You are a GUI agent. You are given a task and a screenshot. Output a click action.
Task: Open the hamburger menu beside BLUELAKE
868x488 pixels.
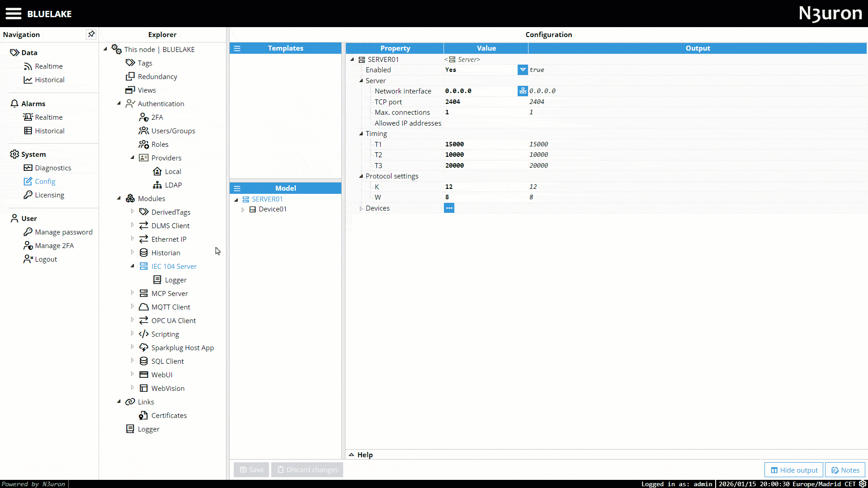coord(14,14)
